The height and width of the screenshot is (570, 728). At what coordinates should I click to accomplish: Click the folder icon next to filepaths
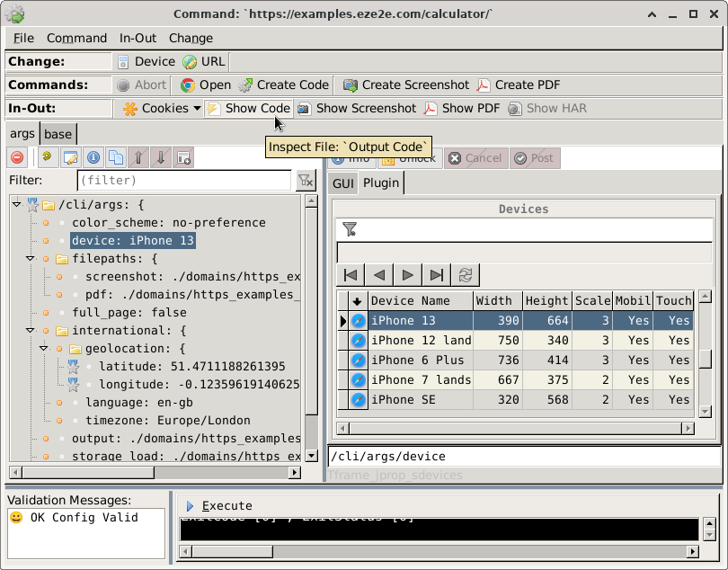point(62,259)
